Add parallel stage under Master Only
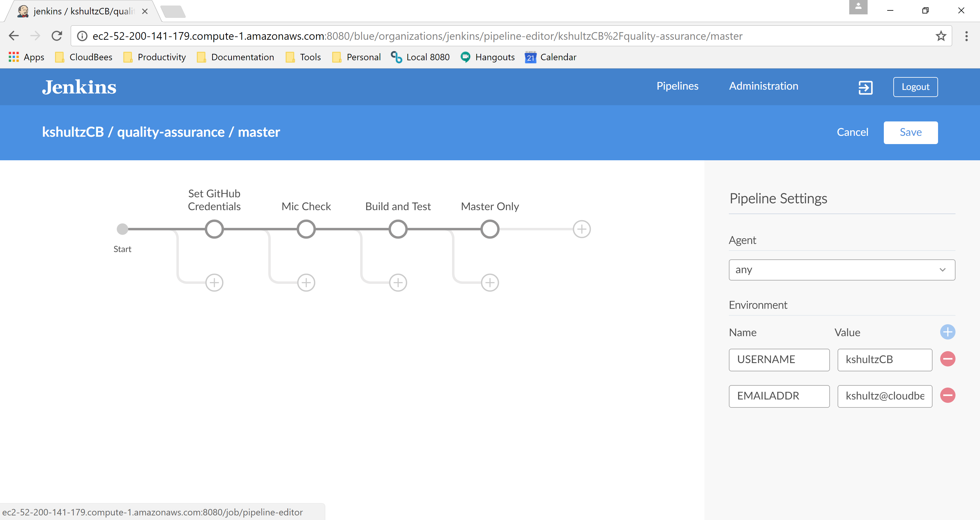This screenshot has width=980, height=520. point(490,282)
